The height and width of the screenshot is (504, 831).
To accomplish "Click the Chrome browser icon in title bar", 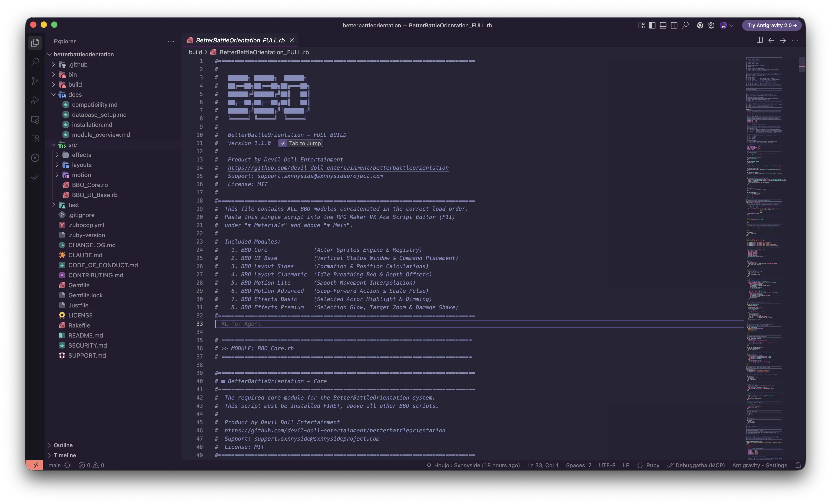I will point(700,25).
